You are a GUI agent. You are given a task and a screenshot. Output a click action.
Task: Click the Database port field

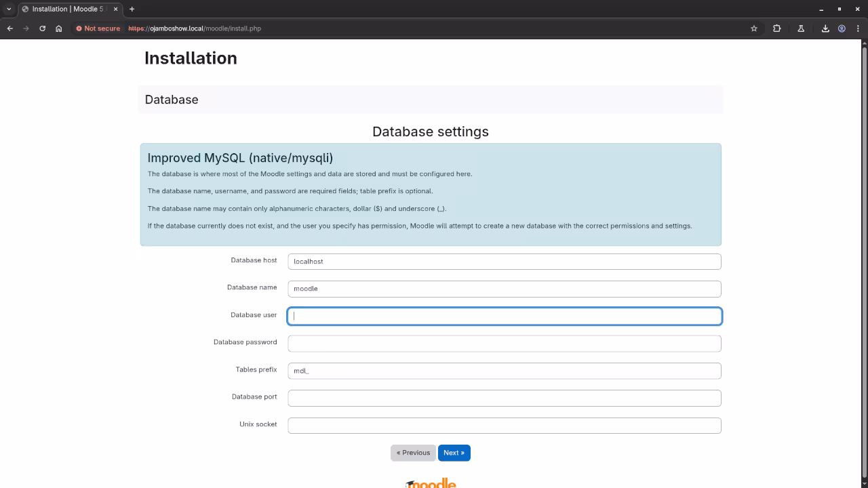click(x=505, y=398)
